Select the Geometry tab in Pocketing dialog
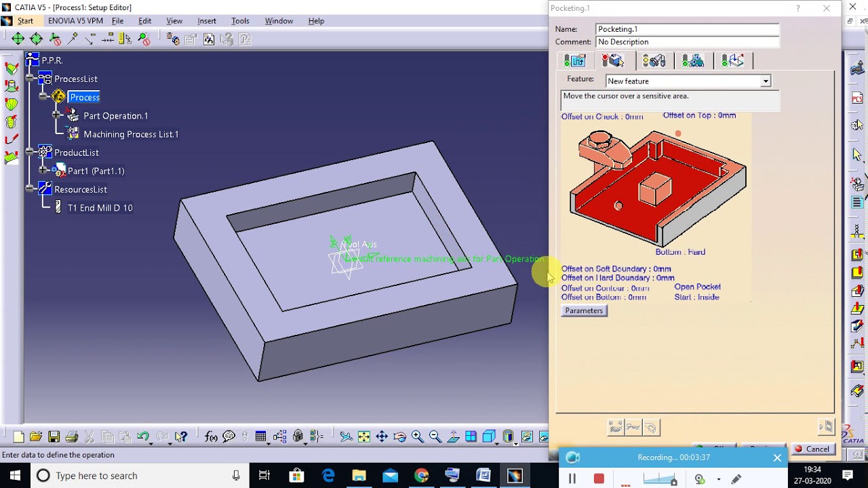This screenshot has height=488, width=868. click(614, 61)
